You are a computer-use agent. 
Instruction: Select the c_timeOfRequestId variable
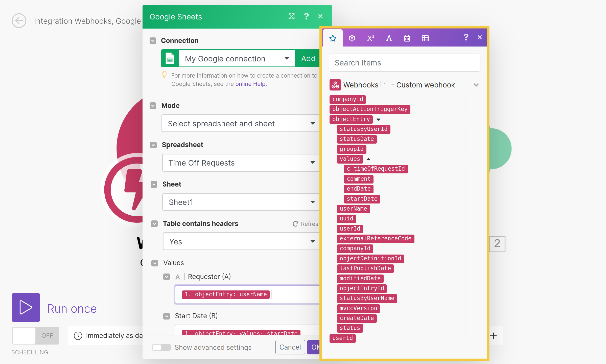[376, 169]
